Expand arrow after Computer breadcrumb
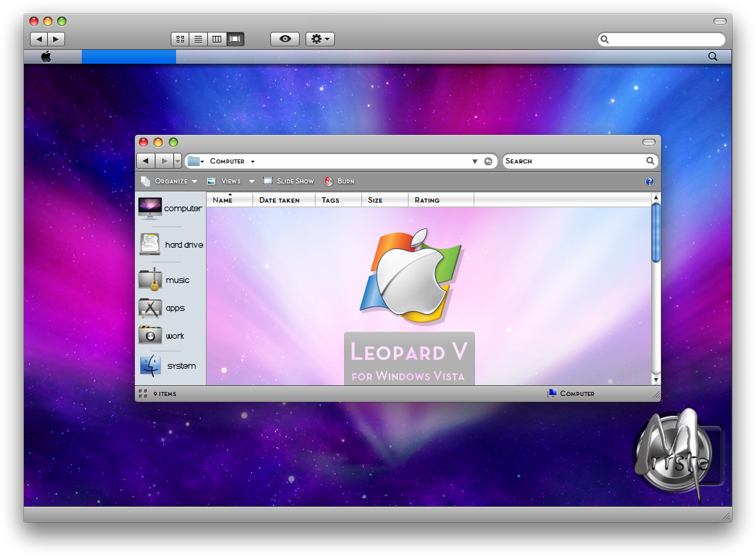756x556 pixels. [252, 161]
